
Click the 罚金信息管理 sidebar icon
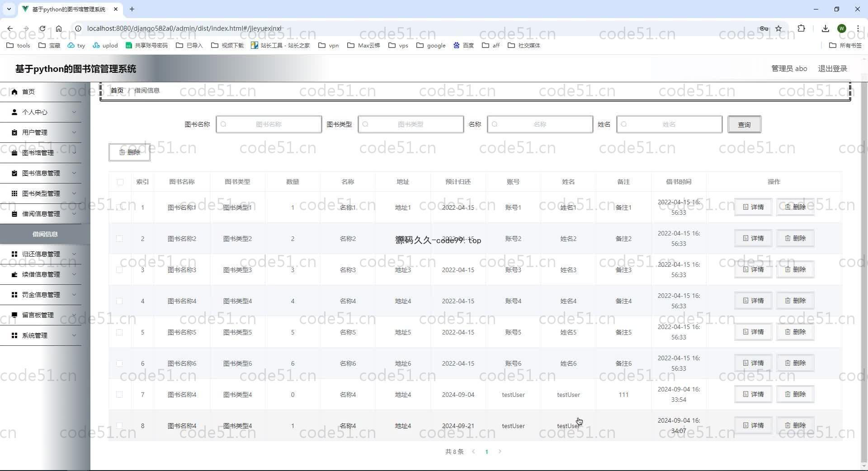(14, 295)
